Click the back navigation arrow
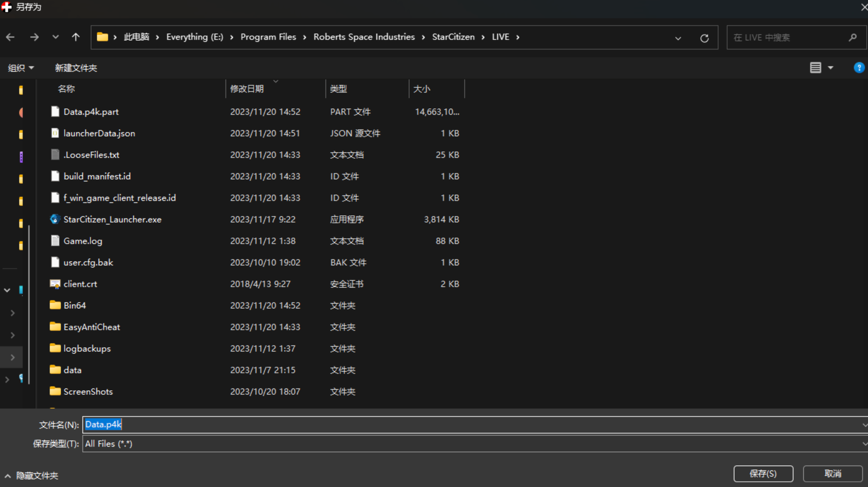The image size is (868, 487). [10, 37]
